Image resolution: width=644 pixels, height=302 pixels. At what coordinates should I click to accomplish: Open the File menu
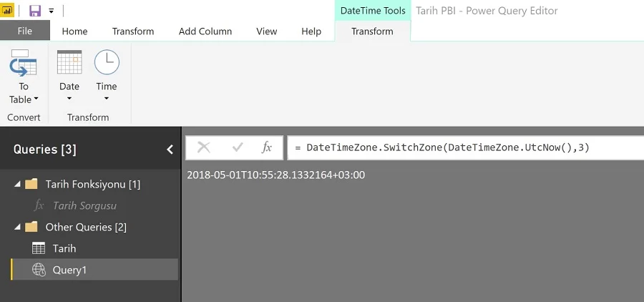tap(25, 31)
